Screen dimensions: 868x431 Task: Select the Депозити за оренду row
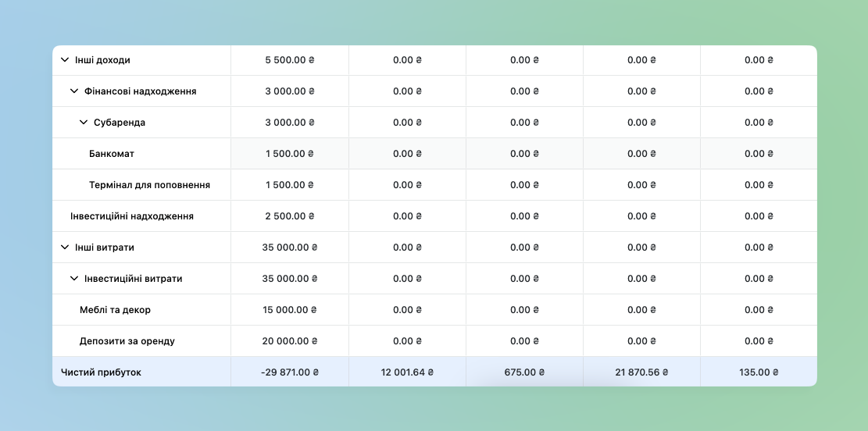434,340
